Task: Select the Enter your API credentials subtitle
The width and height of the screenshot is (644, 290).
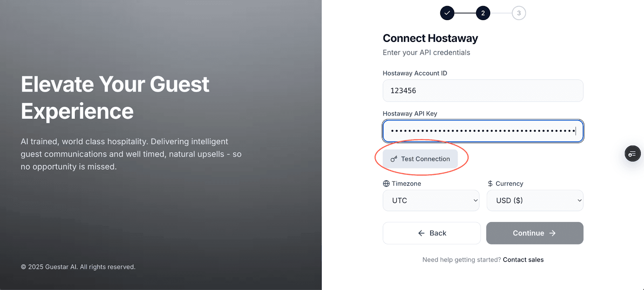Action: click(426, 52)
